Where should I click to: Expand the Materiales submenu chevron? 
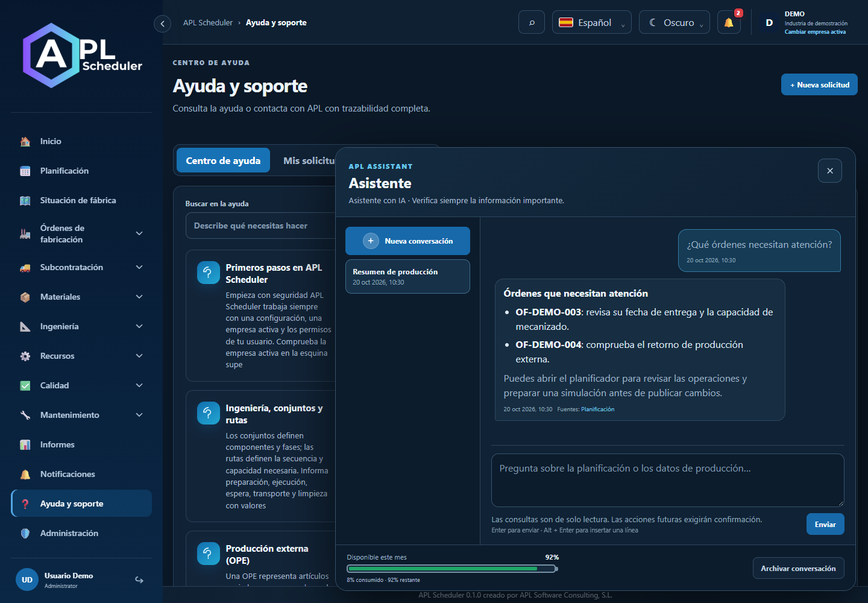tap(139, 297)
